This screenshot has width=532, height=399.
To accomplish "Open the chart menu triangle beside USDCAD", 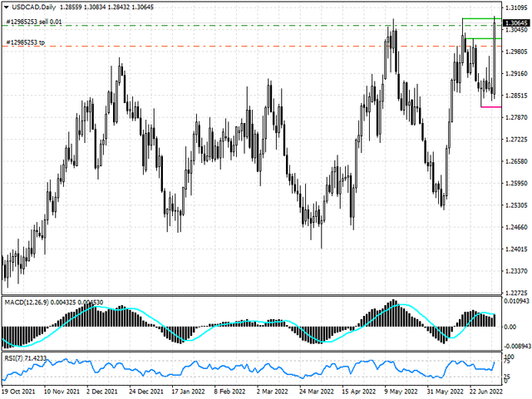I will (6, 7).
